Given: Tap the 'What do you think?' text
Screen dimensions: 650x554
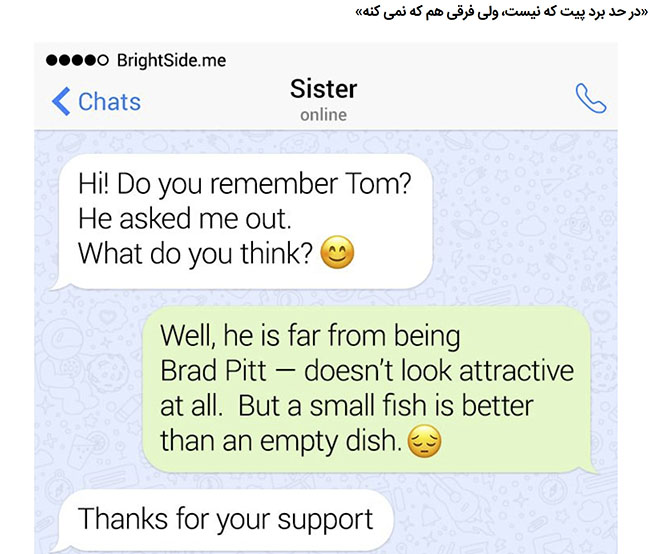Looking at the screenshot, I should point(195,253).
